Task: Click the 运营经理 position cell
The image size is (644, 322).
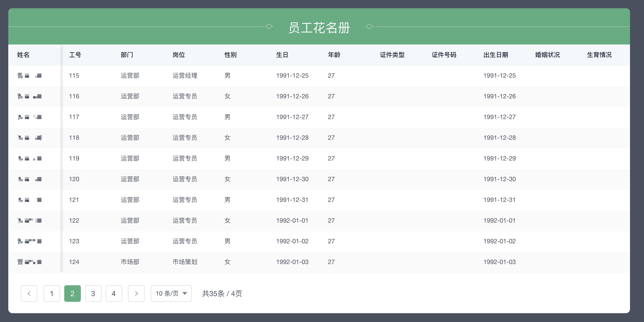Action: click(185, 76)
